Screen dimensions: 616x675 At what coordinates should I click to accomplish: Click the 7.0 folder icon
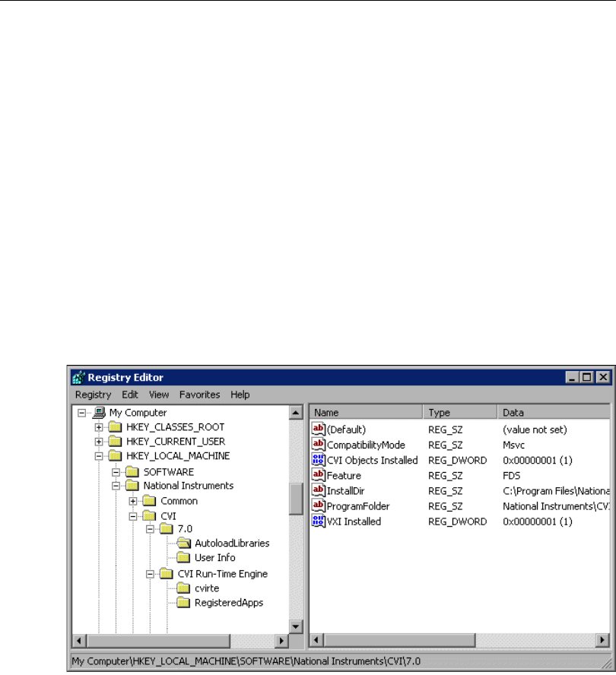click(x=167, y=528)
